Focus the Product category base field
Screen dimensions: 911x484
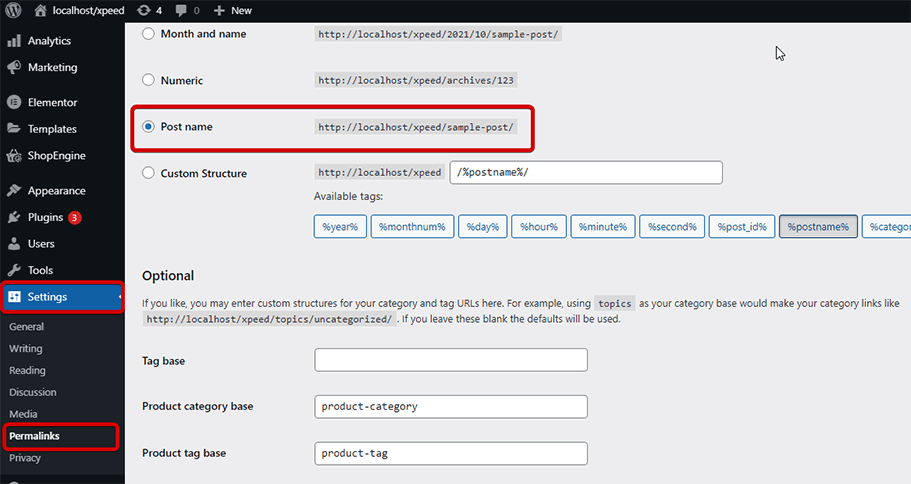tap(450, 406)
